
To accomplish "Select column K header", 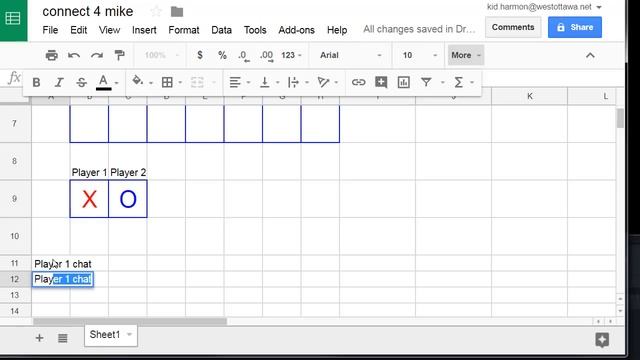I will tap(529, 96).
